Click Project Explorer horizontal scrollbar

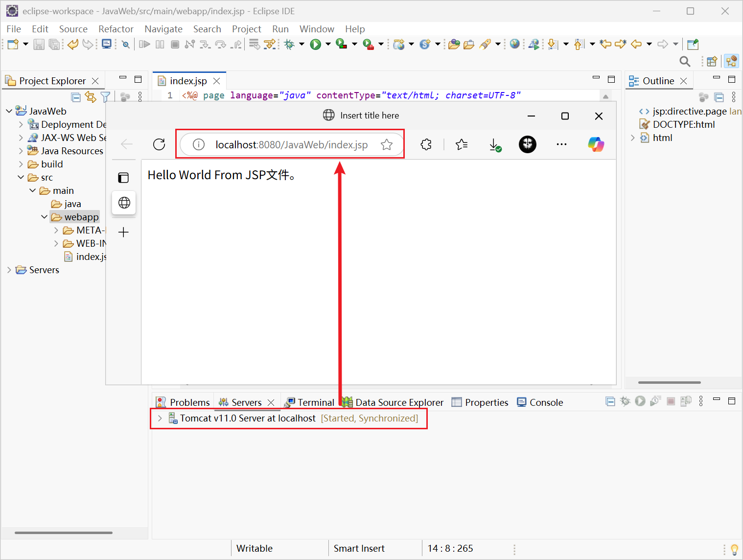tap(64, 533)
